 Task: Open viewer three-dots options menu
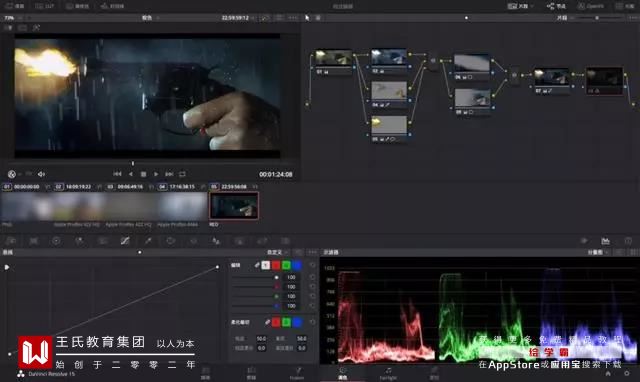(x=293, y=18)
